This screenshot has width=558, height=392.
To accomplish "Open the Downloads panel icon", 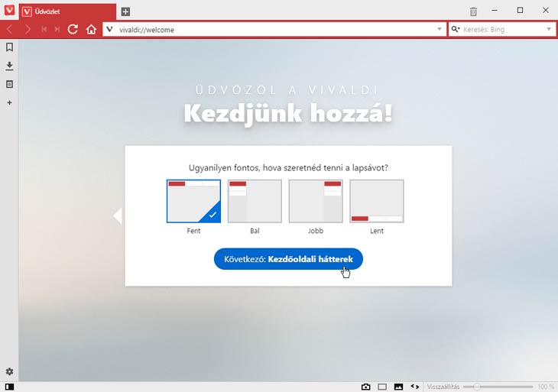I will [9, 66].
